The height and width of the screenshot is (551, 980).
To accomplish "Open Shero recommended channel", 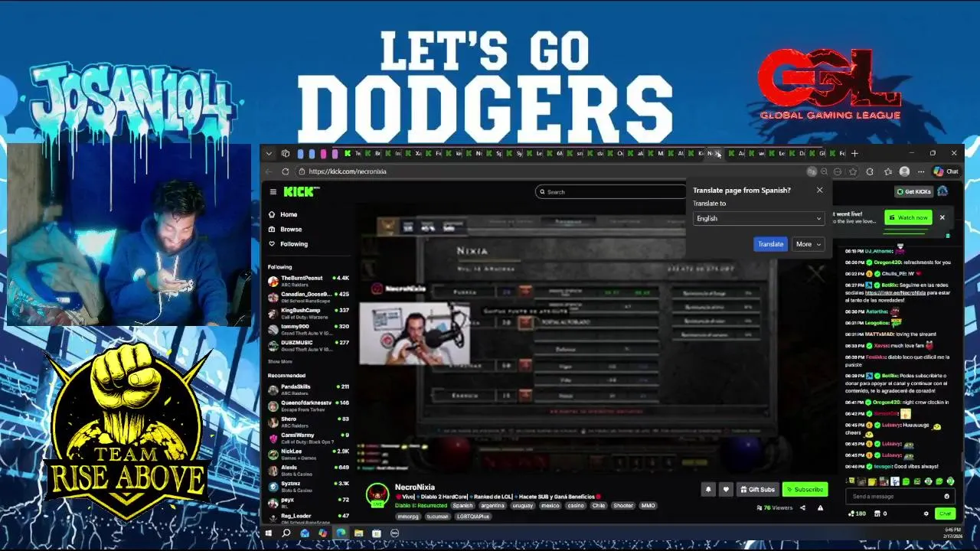I will click(x=309, y=422).
